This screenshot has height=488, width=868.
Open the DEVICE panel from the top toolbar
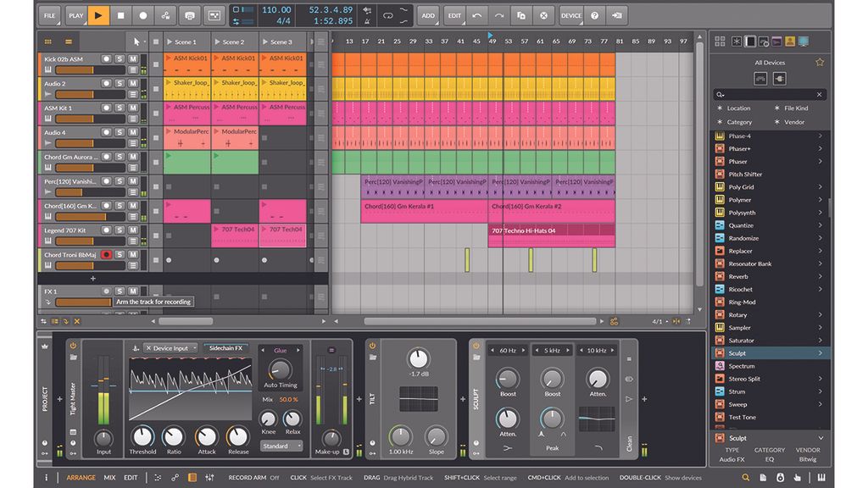point(571,14)
